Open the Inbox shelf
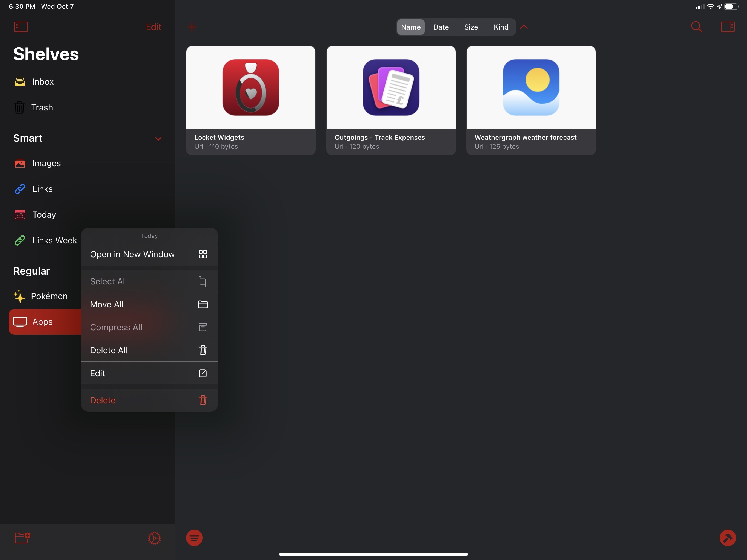This screenshot has width=747, height=560. coord(87,82)
